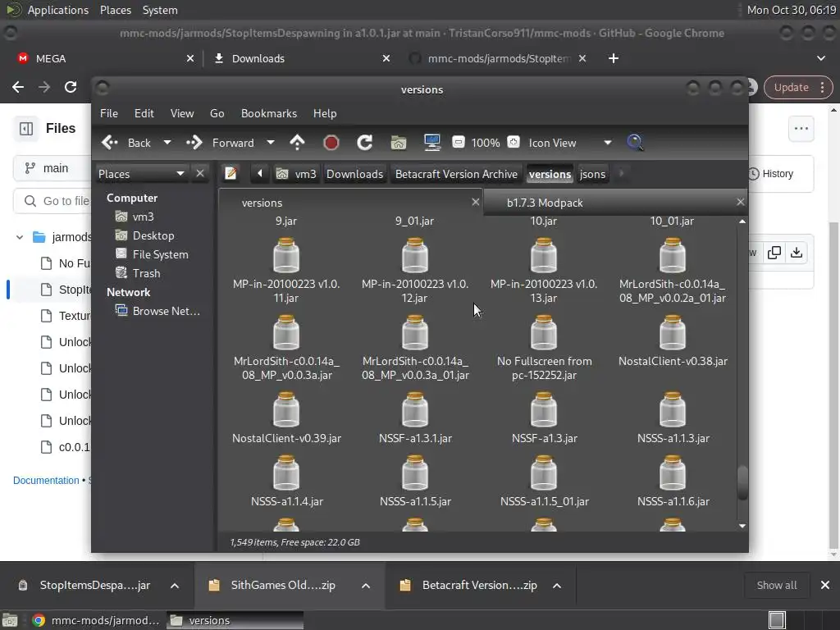The height and width of the screenshot is (630, 840).
Task: Open the Computer toolbar icon
Action: 431,143
